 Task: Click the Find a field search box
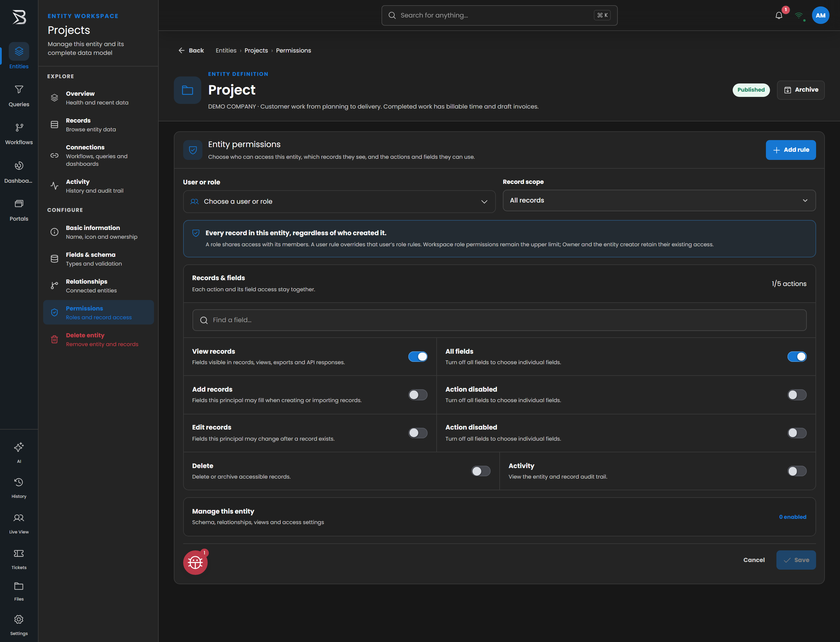499,320
